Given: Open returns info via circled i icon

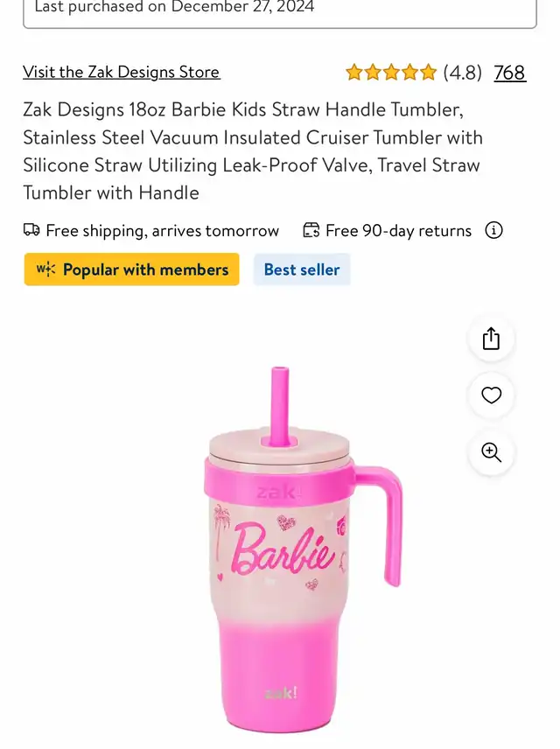Looking at the screenshot, I should tap(493, 231).
